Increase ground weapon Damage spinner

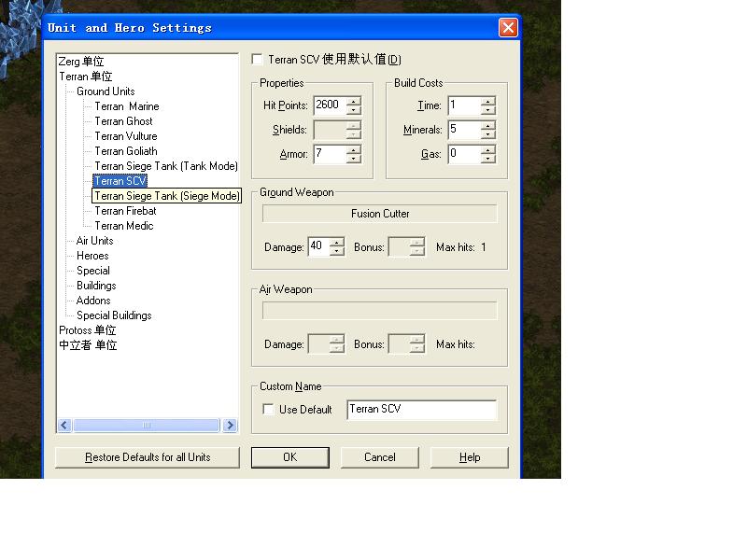(337, 243)
